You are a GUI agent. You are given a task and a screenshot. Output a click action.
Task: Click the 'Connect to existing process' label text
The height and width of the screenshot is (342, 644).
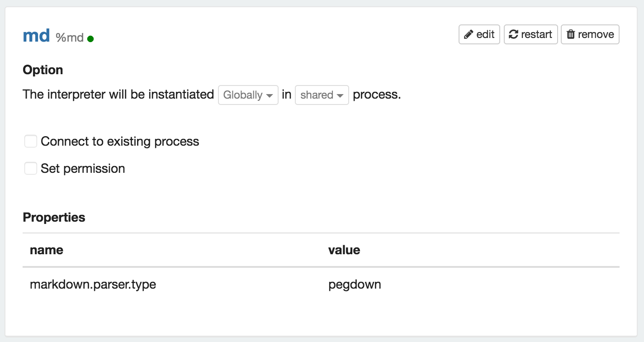coord(120,141)
